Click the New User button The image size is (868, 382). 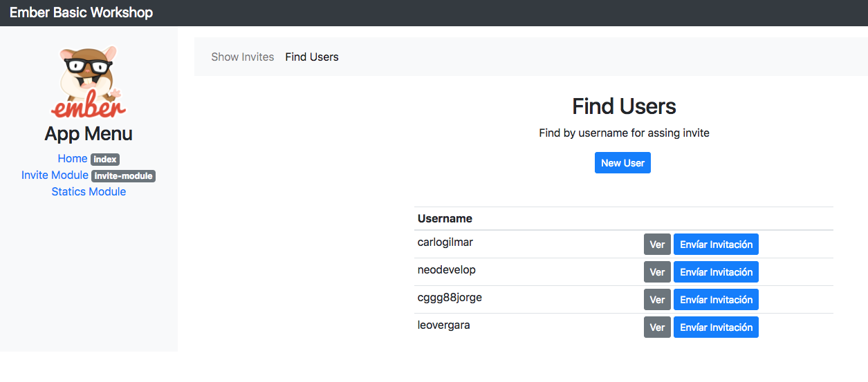[622, 163]
